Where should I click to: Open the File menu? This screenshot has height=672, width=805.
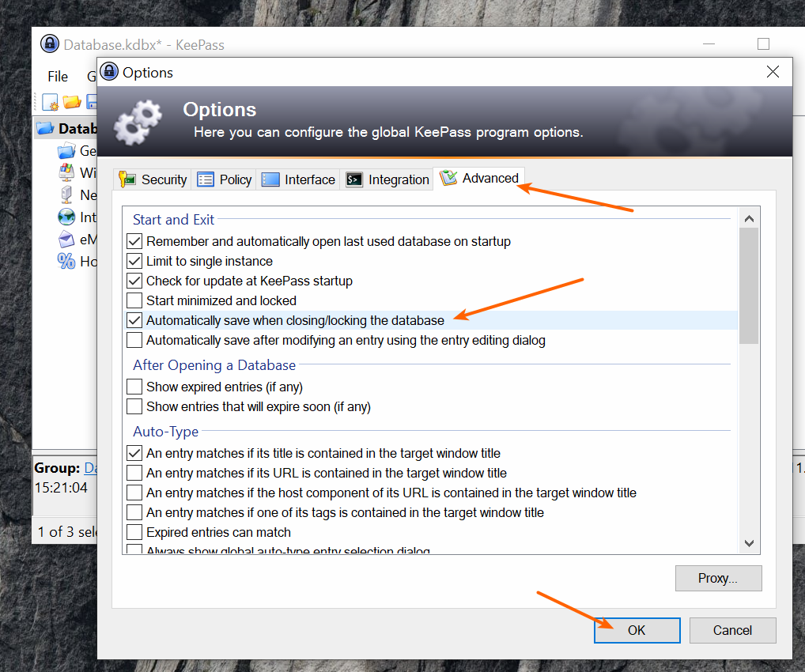58,77
